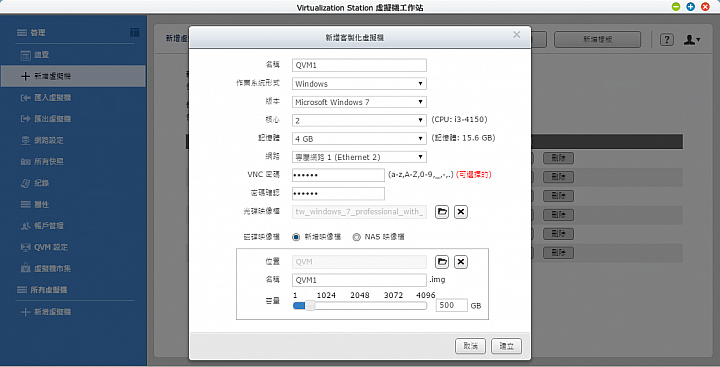The image size is (720, 367).
Task: Click the 15.6 GB memory info text
Action: pos(463,138)
